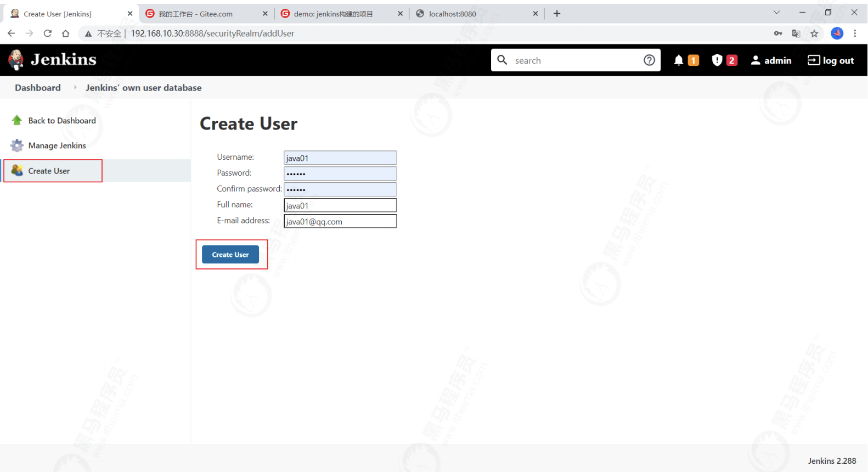The height and width of the screenshot is (472, 868).
Task: Select the Create User [Jenkins] tab
Action: click(x=71, y=14)
